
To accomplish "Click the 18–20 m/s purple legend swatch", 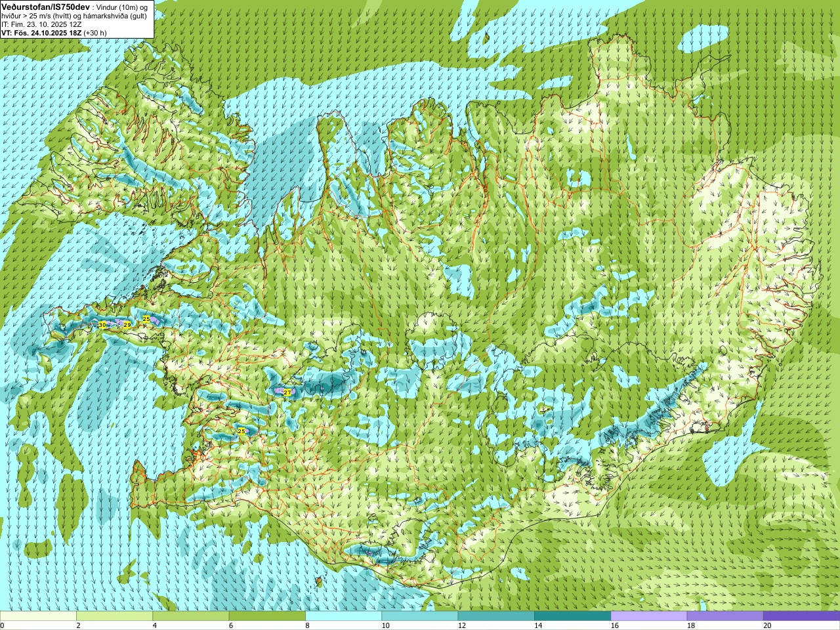I will tap(725, 616).
